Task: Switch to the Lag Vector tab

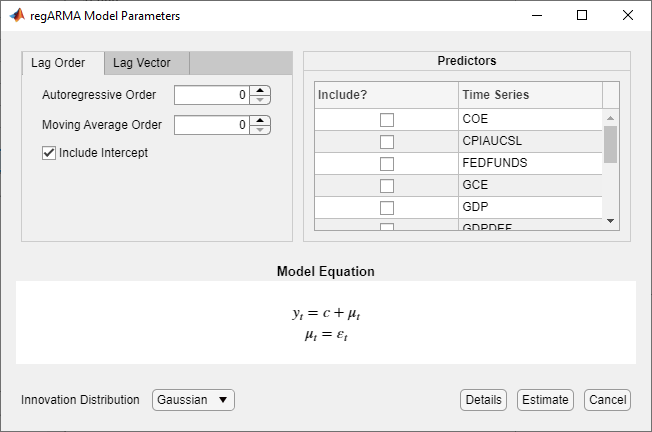Action: [x=141, y=63]
